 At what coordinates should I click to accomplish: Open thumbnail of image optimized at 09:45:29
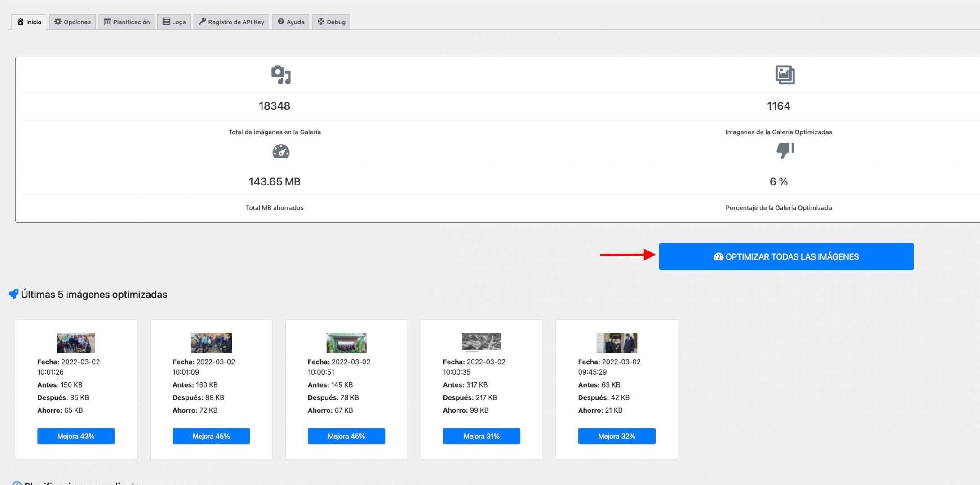[x=617, y=343]
